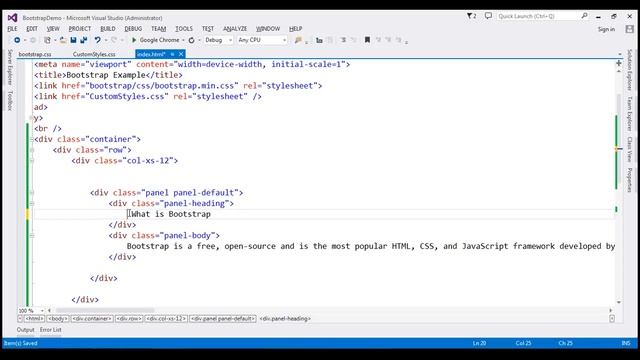640x360 pixels.
Task: Click the Open File folder icon
Action: click(63, 40)
